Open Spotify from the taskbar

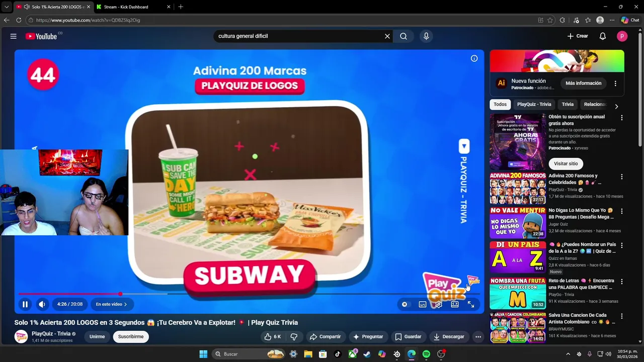point(426,354)
